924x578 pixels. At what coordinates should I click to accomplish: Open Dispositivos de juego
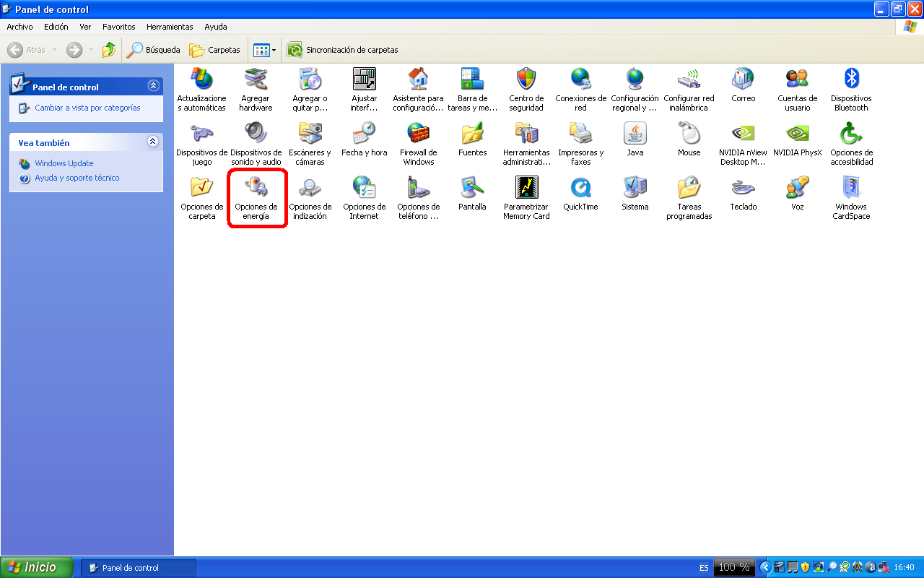tap(202, 144)
